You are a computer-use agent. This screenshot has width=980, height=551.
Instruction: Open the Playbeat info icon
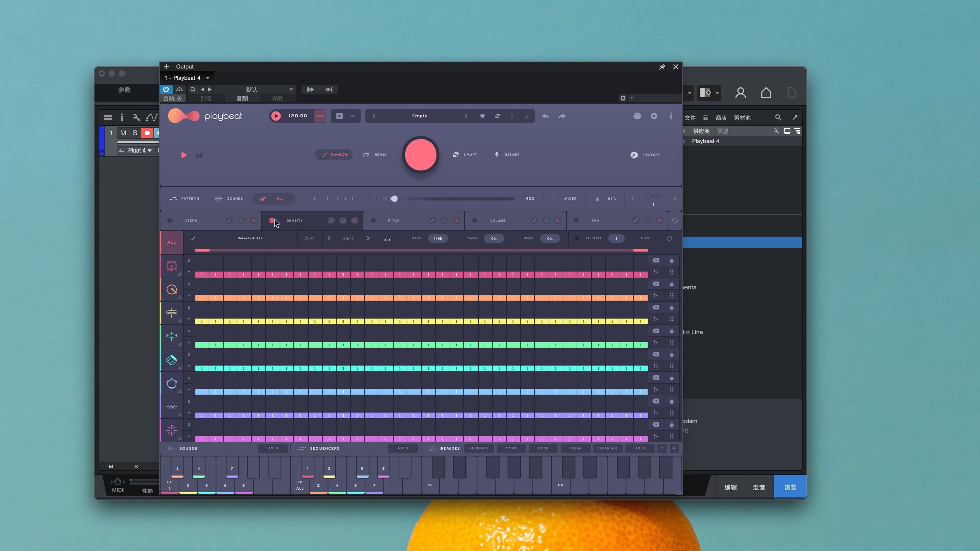(671, 116)
